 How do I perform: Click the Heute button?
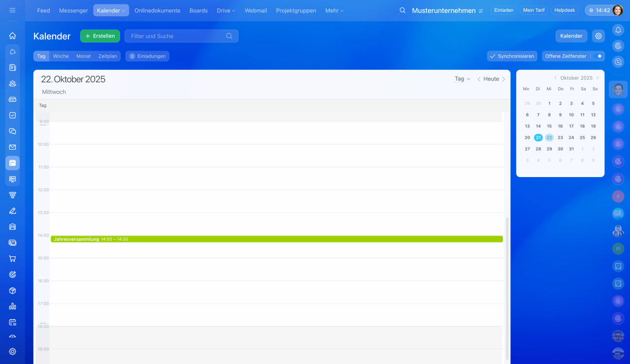coord(491,79)
